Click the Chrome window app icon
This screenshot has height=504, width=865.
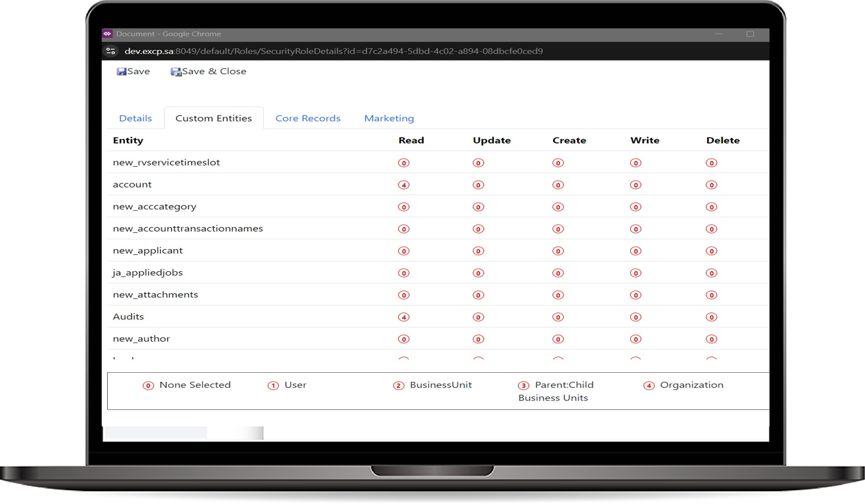[x=107, y=34]
